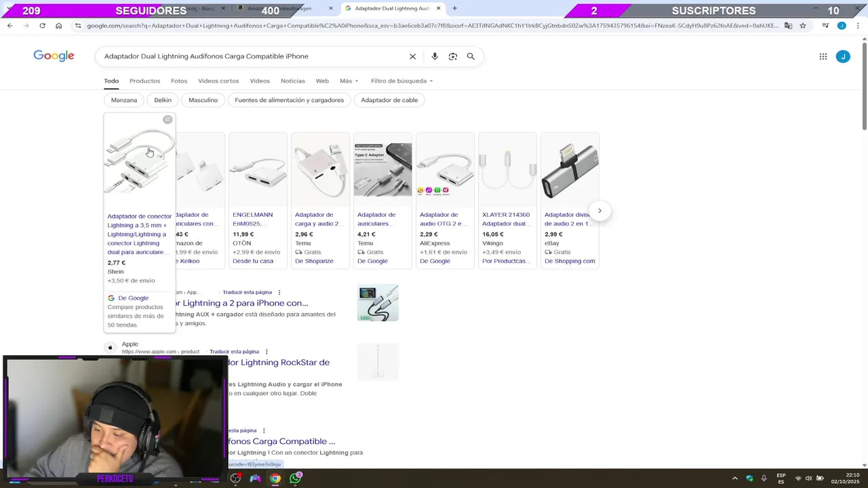Viewport: 868px width, 488px height.
Task: Switch to Videos cortos tab
Action: coord(218,81)
